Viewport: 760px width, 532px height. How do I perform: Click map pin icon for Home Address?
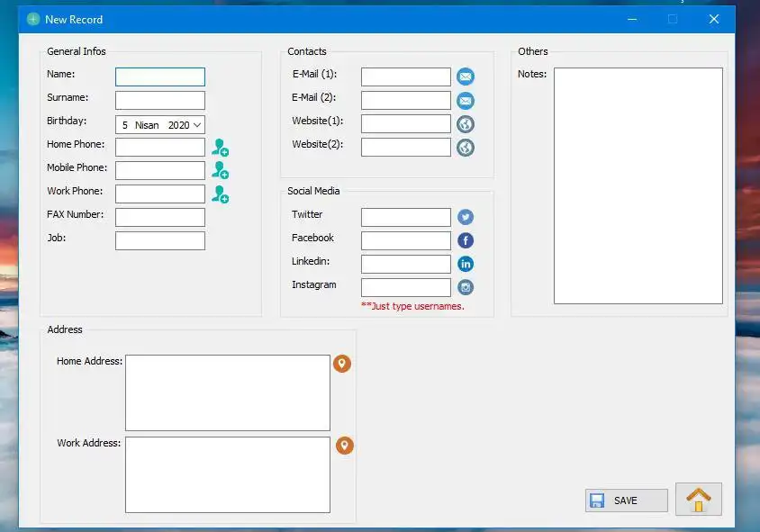coord(341,364)
